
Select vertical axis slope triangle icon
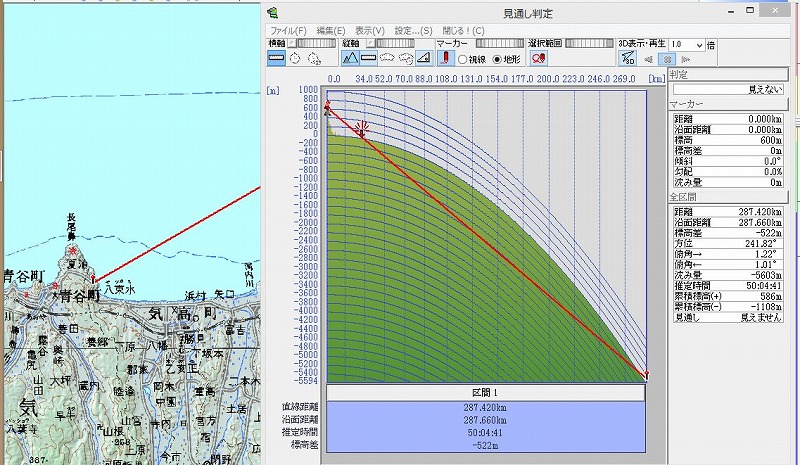[x=424, y=58]
